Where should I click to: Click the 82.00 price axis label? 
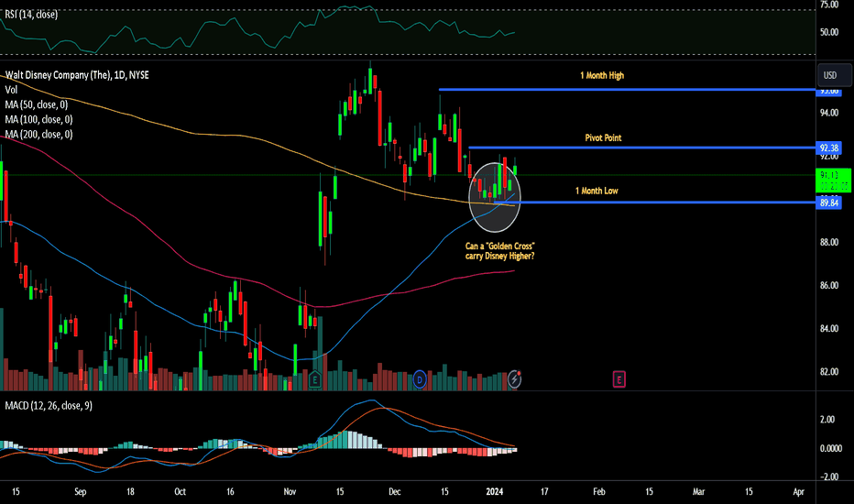[x=829, y=372]
